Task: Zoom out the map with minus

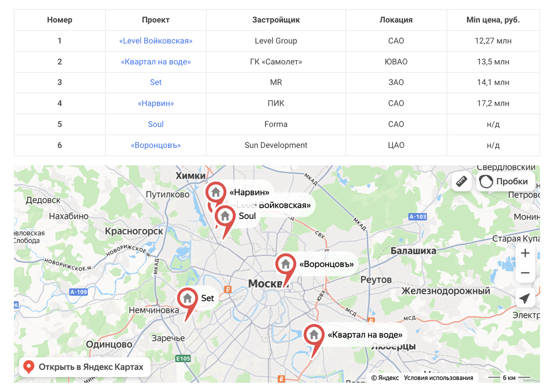Action: [525, 273]
